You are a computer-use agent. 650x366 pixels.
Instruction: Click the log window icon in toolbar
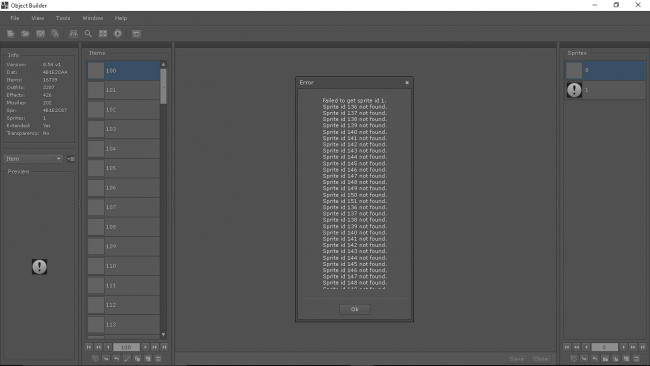pos(136,34)
